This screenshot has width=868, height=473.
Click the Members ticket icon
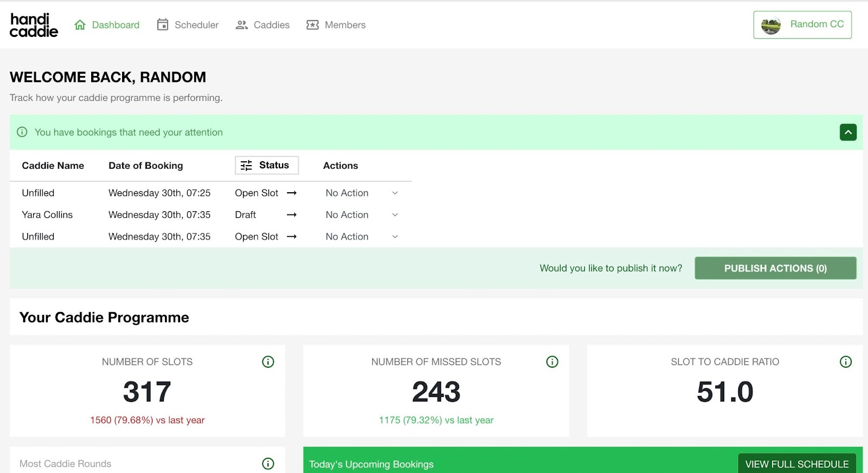point(312,25)
